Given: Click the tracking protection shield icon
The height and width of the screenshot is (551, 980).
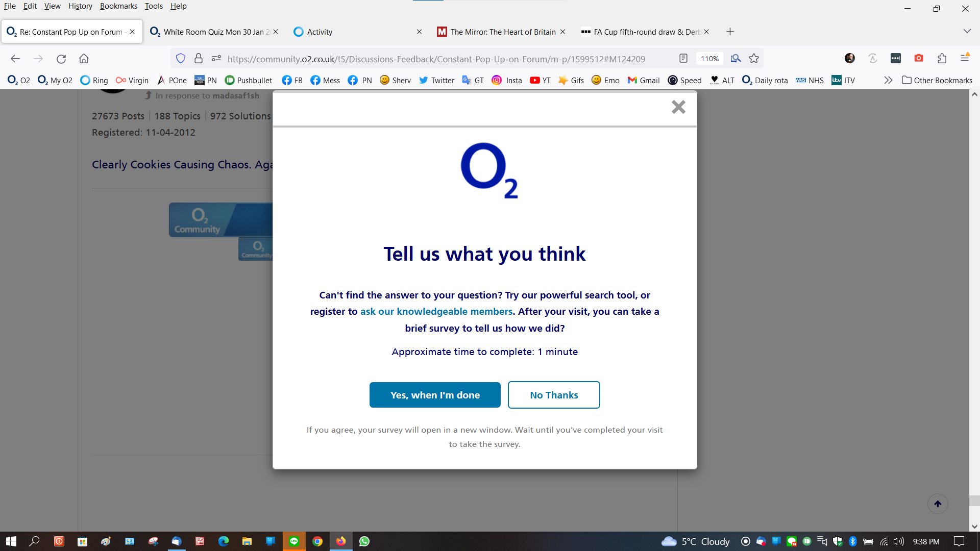Looking at the screenshot, I should (x=180, y=58).
